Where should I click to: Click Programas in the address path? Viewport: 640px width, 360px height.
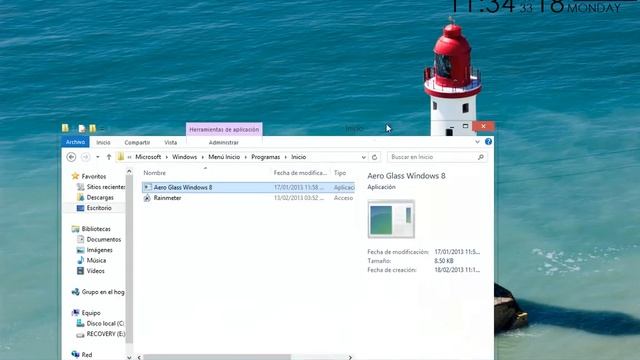[266, 157]
